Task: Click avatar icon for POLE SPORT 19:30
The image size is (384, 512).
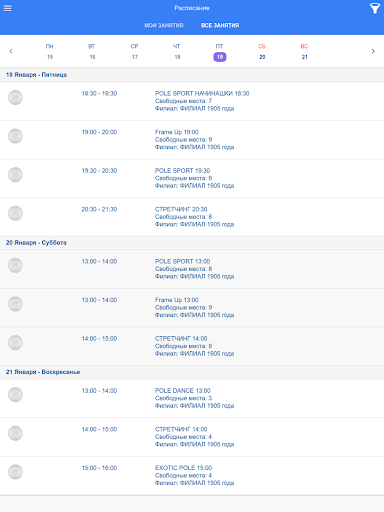Action: [15, 175]
